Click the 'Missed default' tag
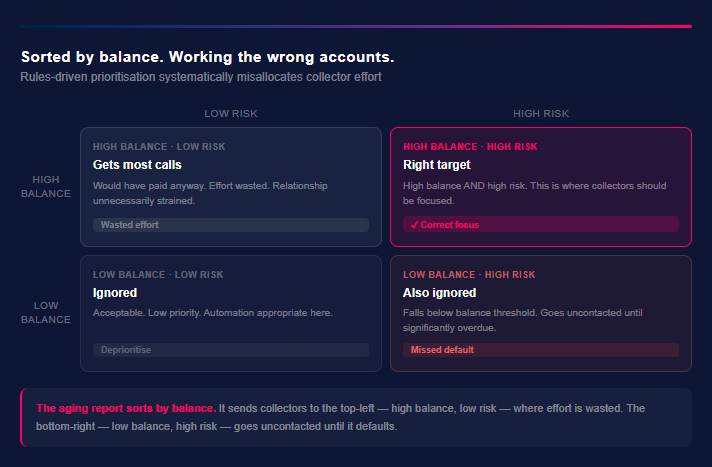712x467 pixels. coord(541,350)
